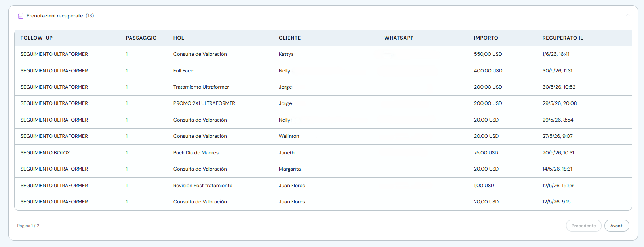
Task: Click the 20,00 USD amount in Welinton's row
Action: pos(486,136)
